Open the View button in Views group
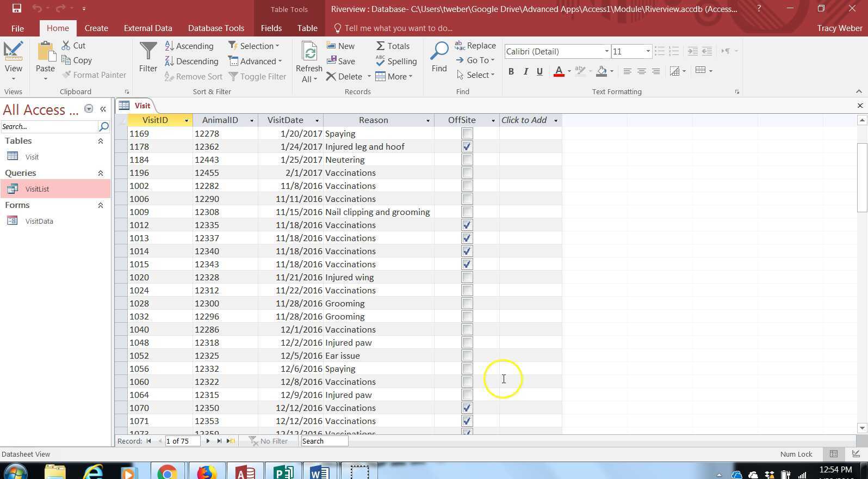This screenshot has height=479, width=868. click(x=13, y=61)
